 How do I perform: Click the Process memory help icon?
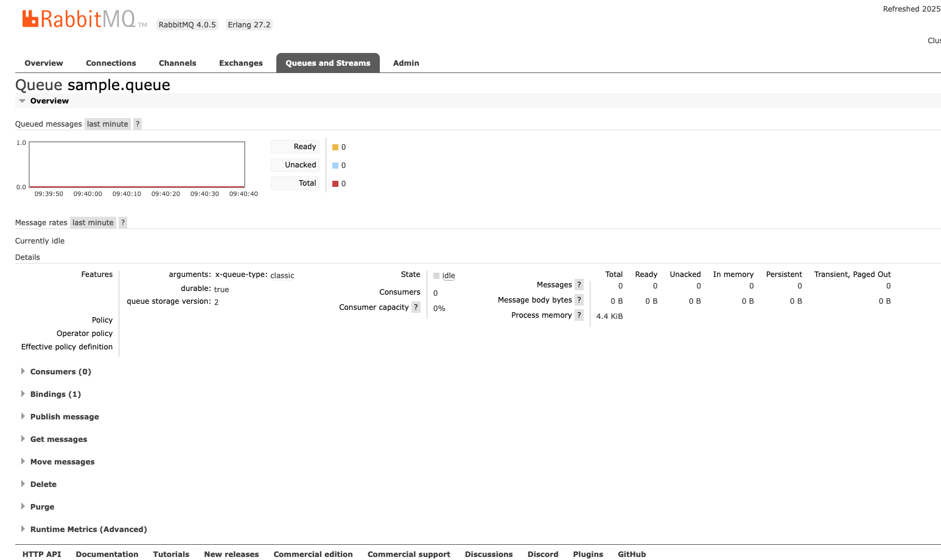pos(579,315)
